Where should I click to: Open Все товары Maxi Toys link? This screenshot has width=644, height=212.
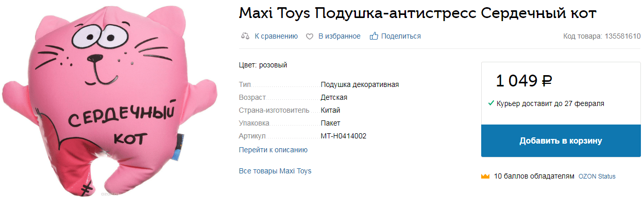(x=275, y=171)
